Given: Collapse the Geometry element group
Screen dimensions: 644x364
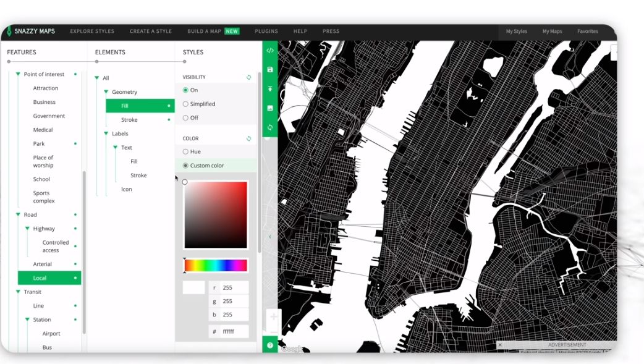Looking at the screenshot, I should pyautogui.click(x=106, y=92).
